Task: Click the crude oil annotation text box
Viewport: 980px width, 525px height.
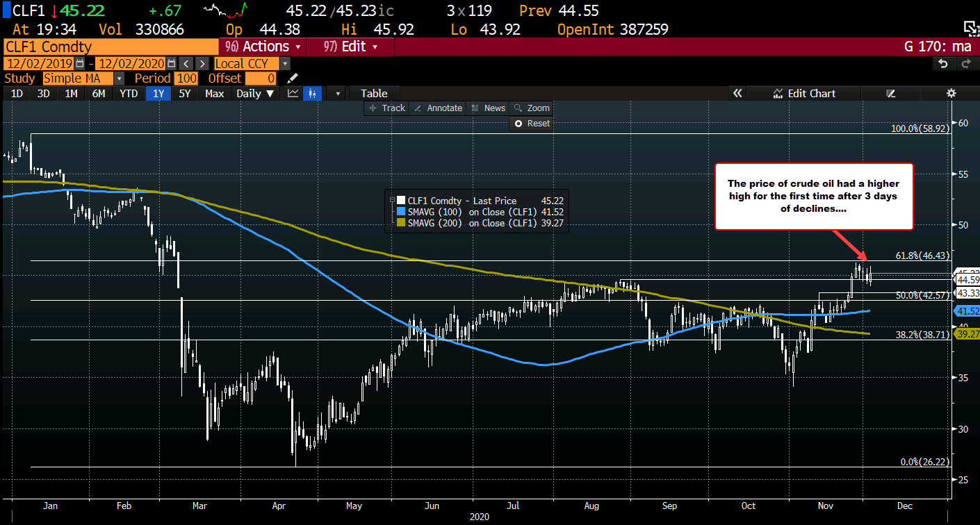Action: click(813, 197)
